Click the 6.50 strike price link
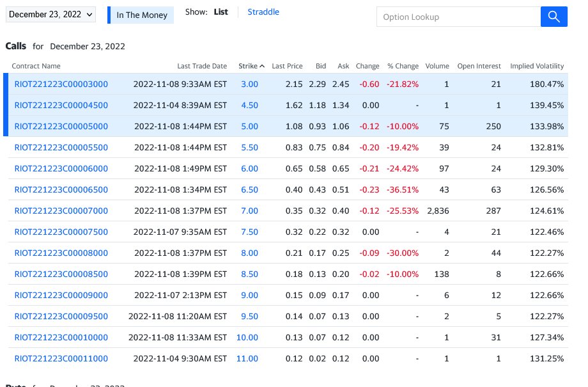This screenshot has height=387, width=588. point(249,189)
